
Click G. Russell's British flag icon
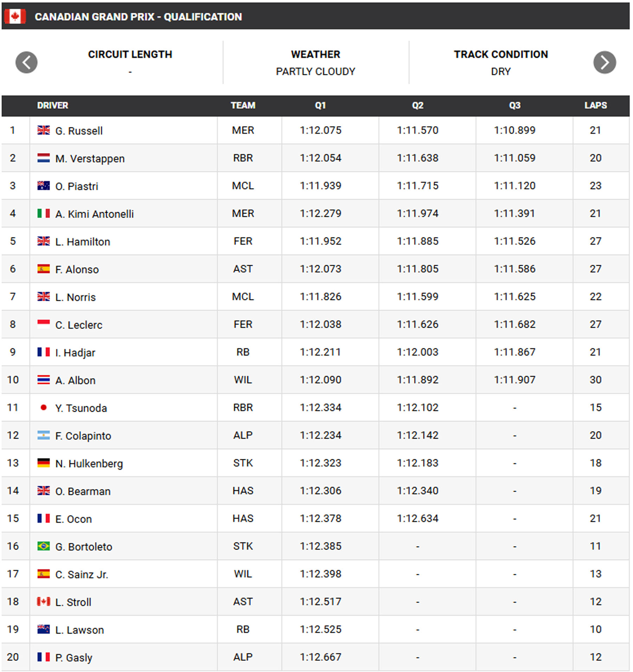(44, 130)
